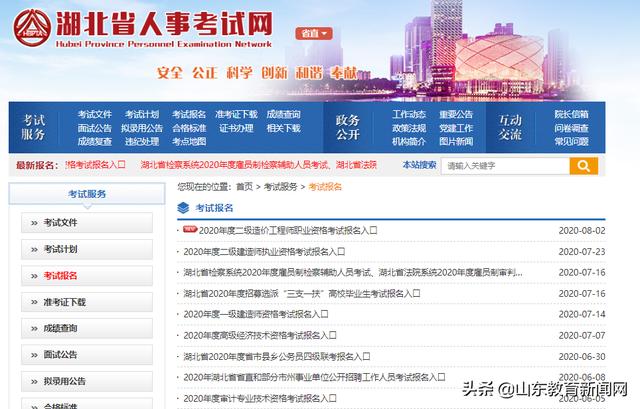Viewport: 640px width, 409px height.
Task: Click the stacked-layers icon beside 考试报名 heading
Action: pos(183,208)
